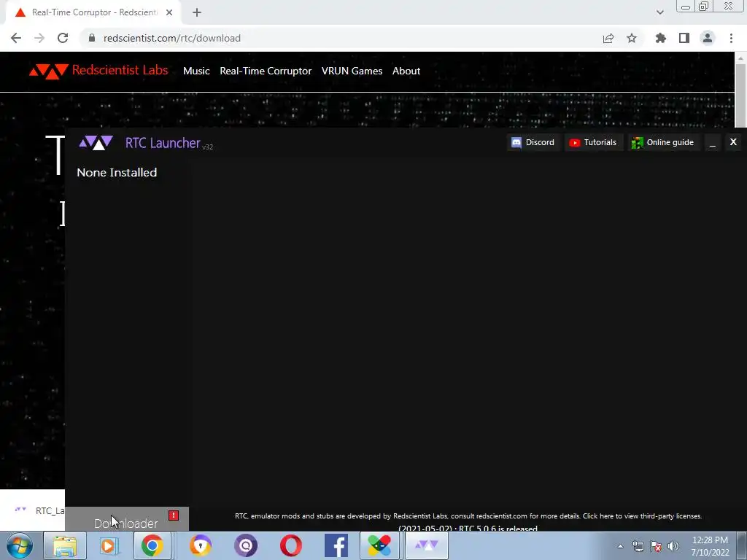Bookmark this page with the star icon
This screenshot has width=747, height=560.
(x=632, y=38)
